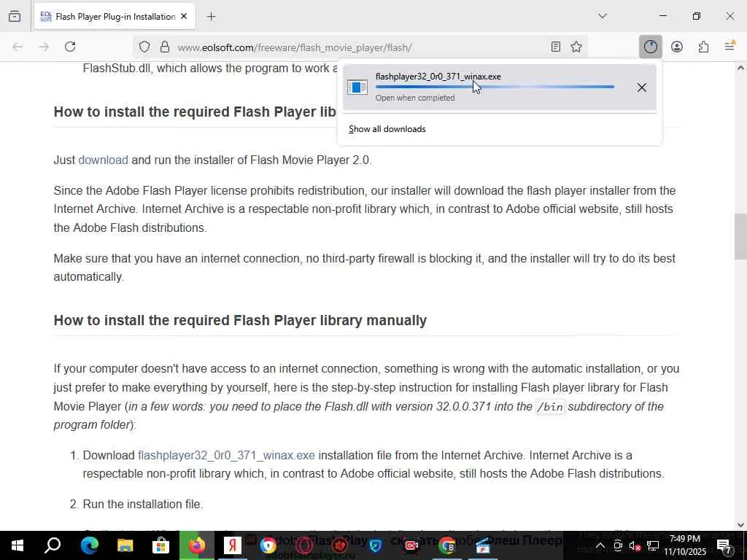Click the scrollbar up arrow
This screenshot has width=747, height=560.
[740, 68]
